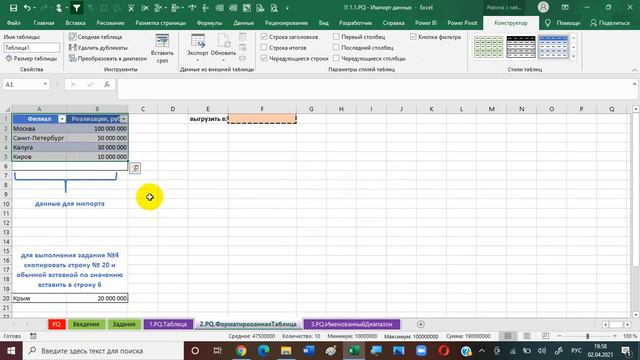The height and width of the screenshot is (360, 640).
Task: Enable Первый столбец checkbox
Action: [x=336, y=37]
